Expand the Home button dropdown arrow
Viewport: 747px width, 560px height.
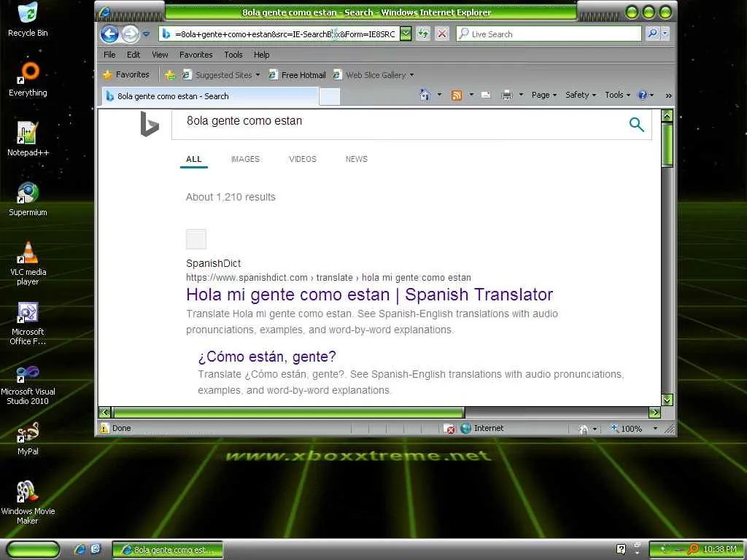point(439,95)
